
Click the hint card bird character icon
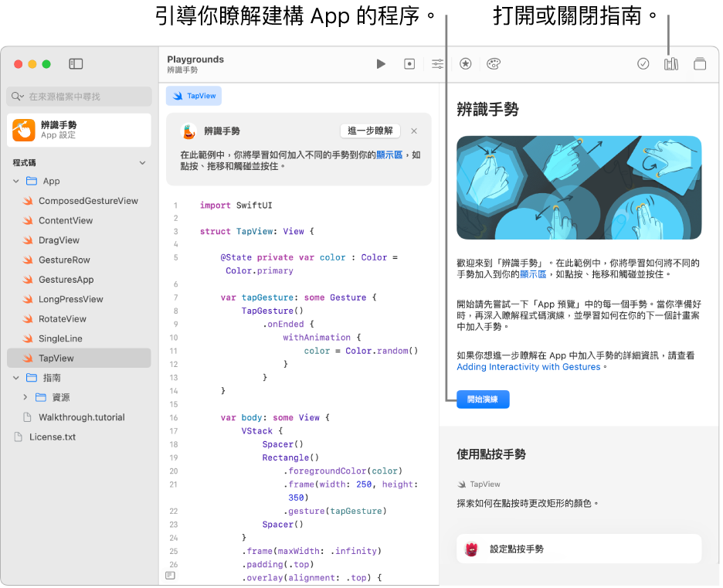tap(188, 131)
